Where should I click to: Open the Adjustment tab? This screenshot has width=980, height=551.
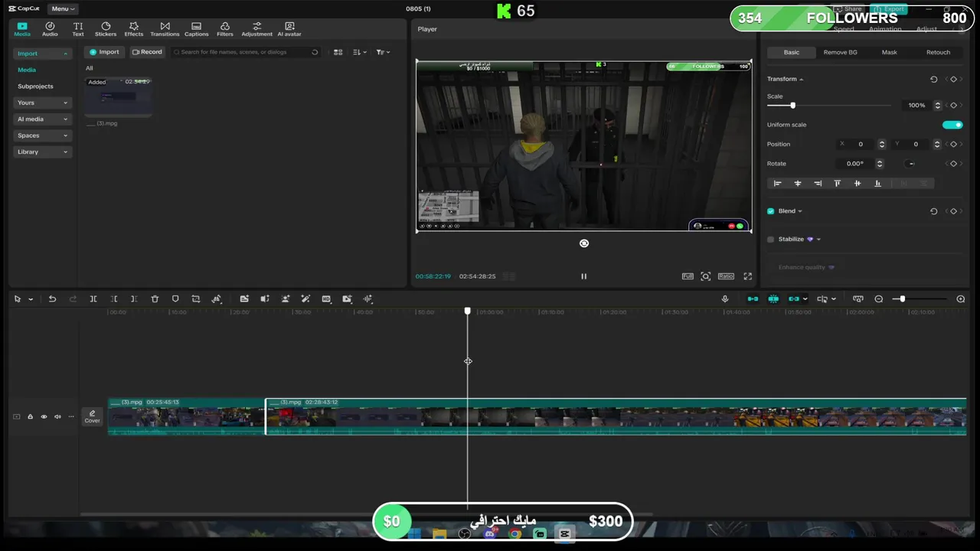(256, 29)
